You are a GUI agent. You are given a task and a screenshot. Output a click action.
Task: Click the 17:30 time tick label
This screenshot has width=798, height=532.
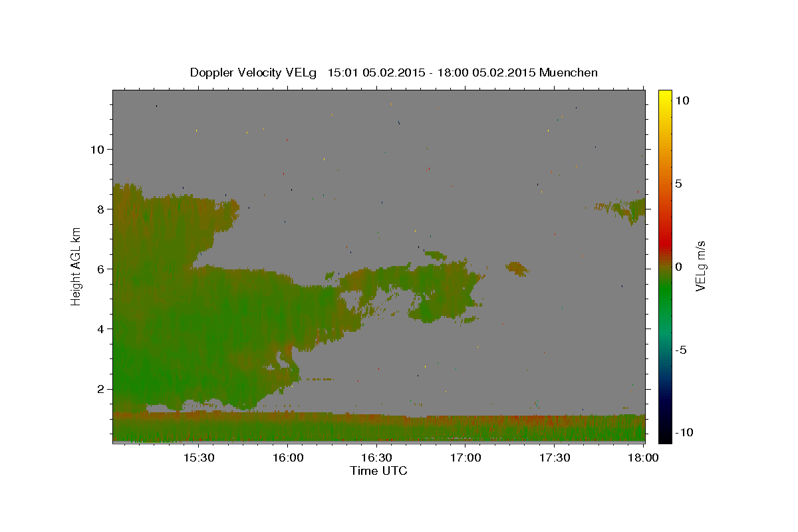point(555,458)
